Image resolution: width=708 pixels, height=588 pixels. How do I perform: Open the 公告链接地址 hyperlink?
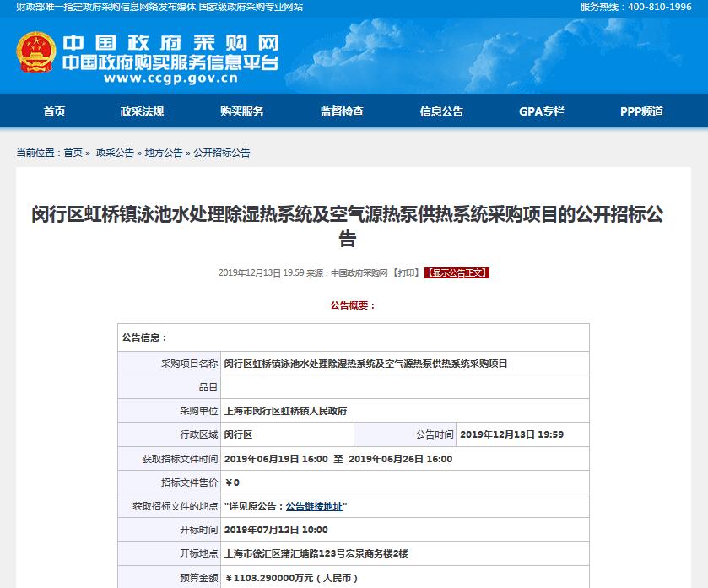[x=314, y=506]
